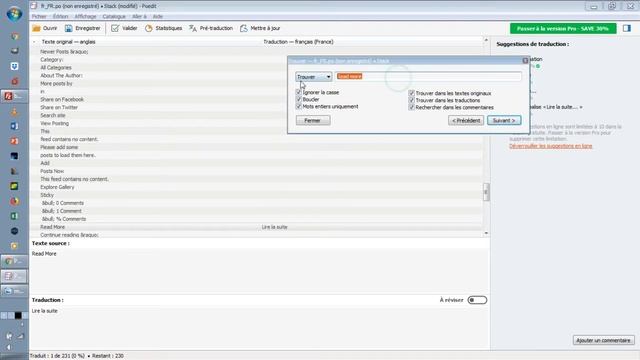
Task: Click the search text input field
Action: (429, 76)
